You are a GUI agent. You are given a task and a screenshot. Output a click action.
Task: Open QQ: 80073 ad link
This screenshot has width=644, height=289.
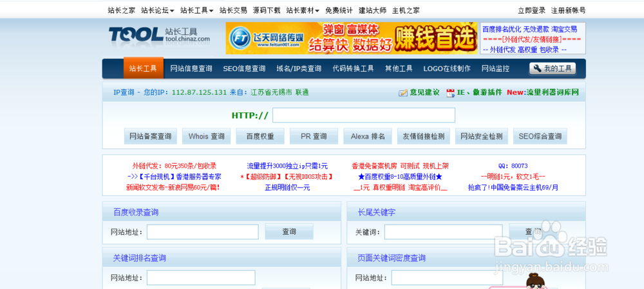click(x=513, y=166)
